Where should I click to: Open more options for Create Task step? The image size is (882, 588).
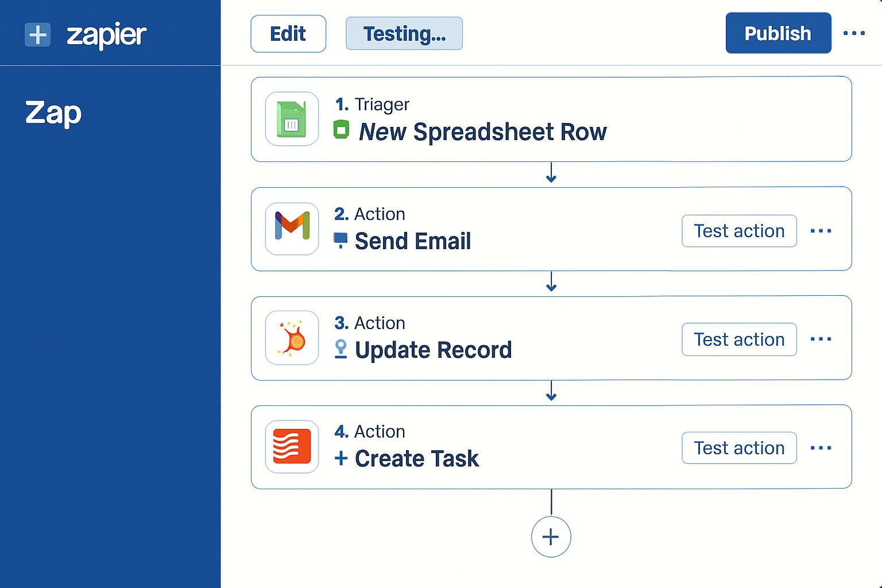[821, 448]
